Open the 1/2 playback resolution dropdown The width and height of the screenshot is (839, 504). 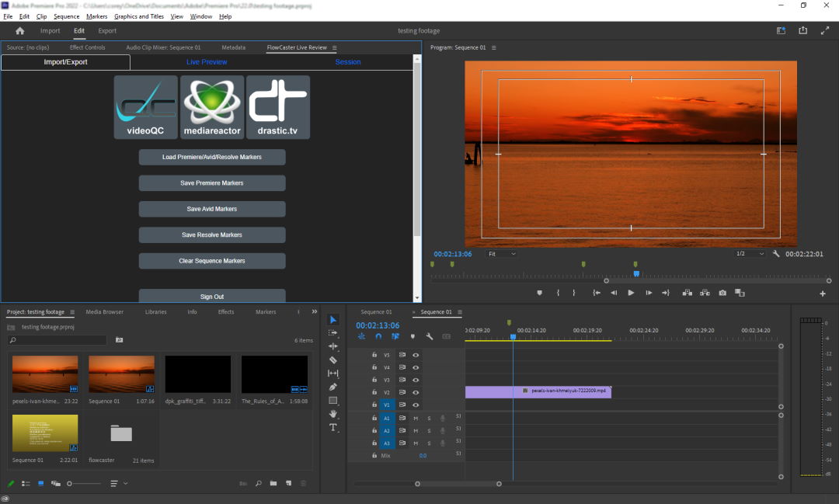(x=750, y=254)
